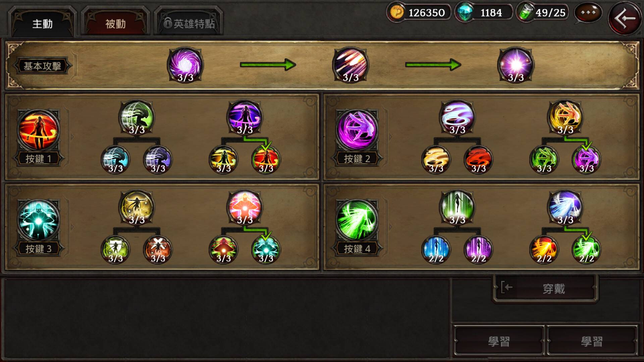Open the chat bubble with three dots
This screenshot has width=644, height=362.
(588, 13)
